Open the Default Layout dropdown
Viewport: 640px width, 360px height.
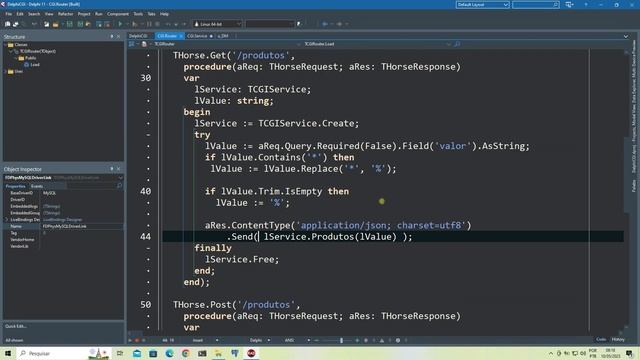pos(482,4)
